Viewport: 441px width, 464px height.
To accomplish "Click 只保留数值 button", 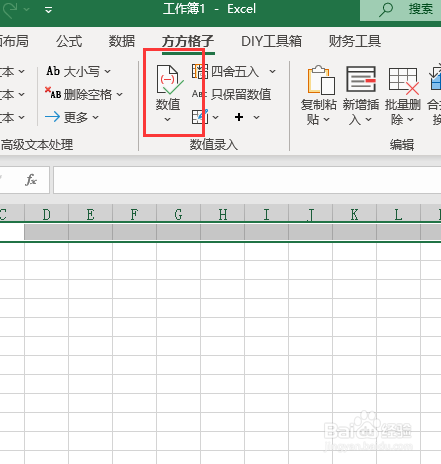I will point(232,94).
